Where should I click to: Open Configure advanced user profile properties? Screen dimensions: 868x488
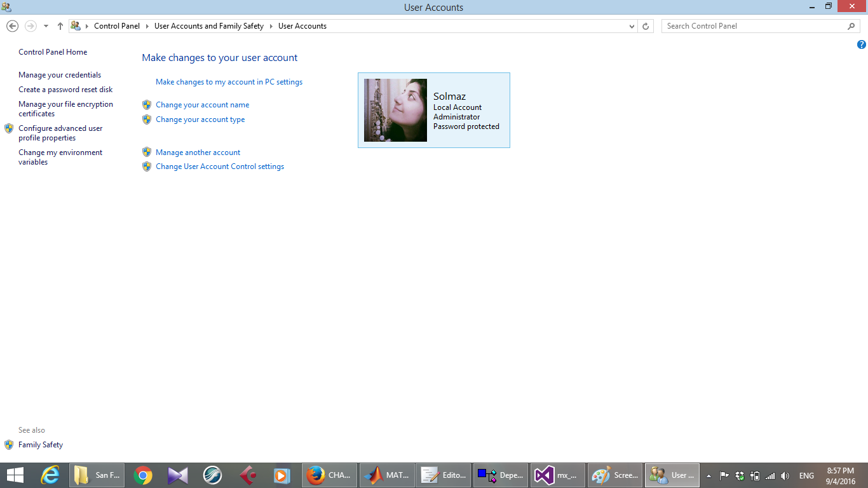(60, 133)
